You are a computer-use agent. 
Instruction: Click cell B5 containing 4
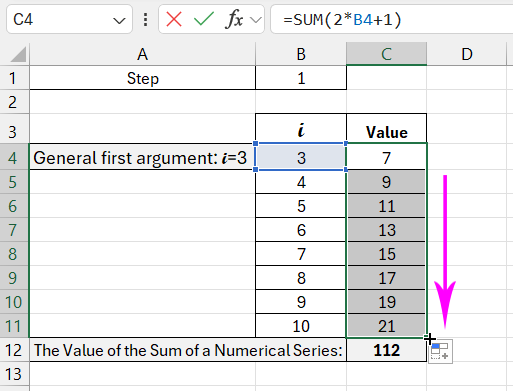301,182
